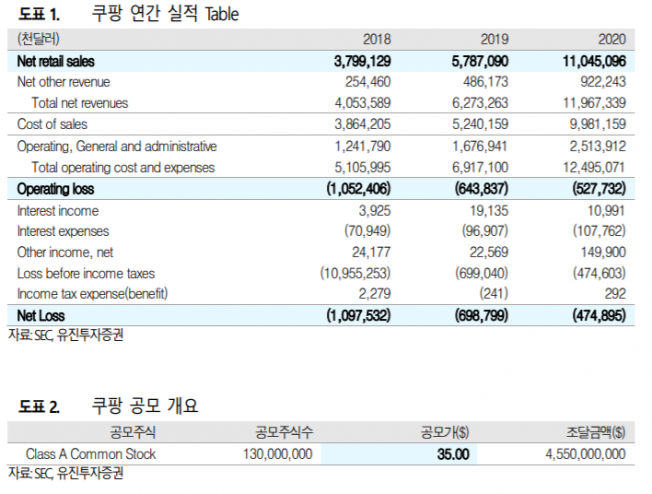Click the '쿠팡 공모 개요' title
Image resolution: width=652 pixels, height=494 pixels.
(145, 405)
